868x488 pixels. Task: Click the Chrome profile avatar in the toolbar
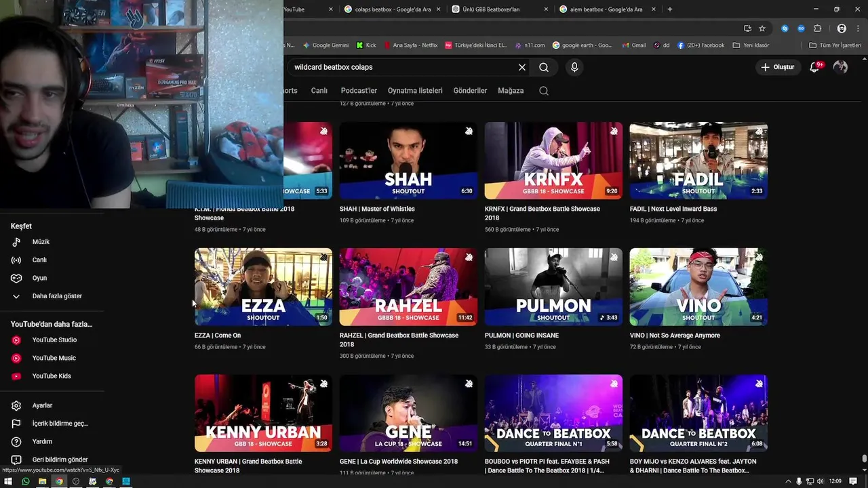click(x=842, y=28)
